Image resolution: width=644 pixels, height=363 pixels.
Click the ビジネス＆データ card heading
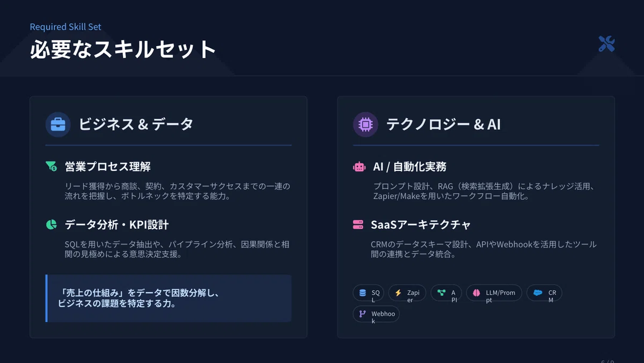tap(136, 125)
